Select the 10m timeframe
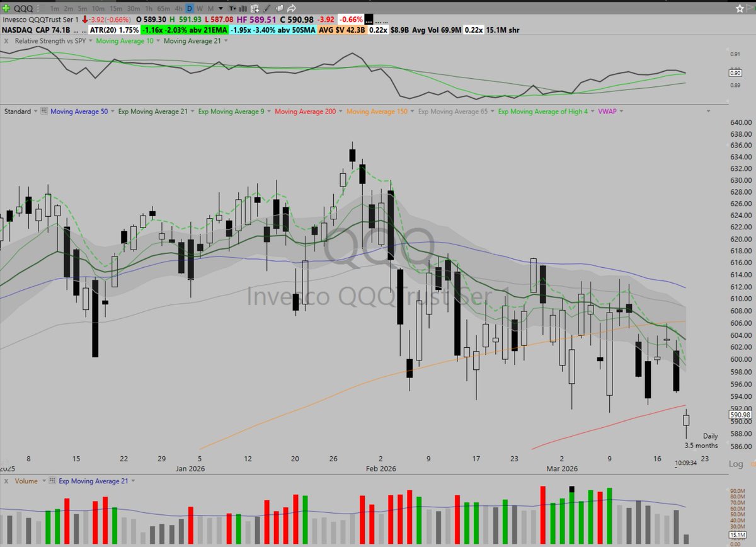 [98, 8]
